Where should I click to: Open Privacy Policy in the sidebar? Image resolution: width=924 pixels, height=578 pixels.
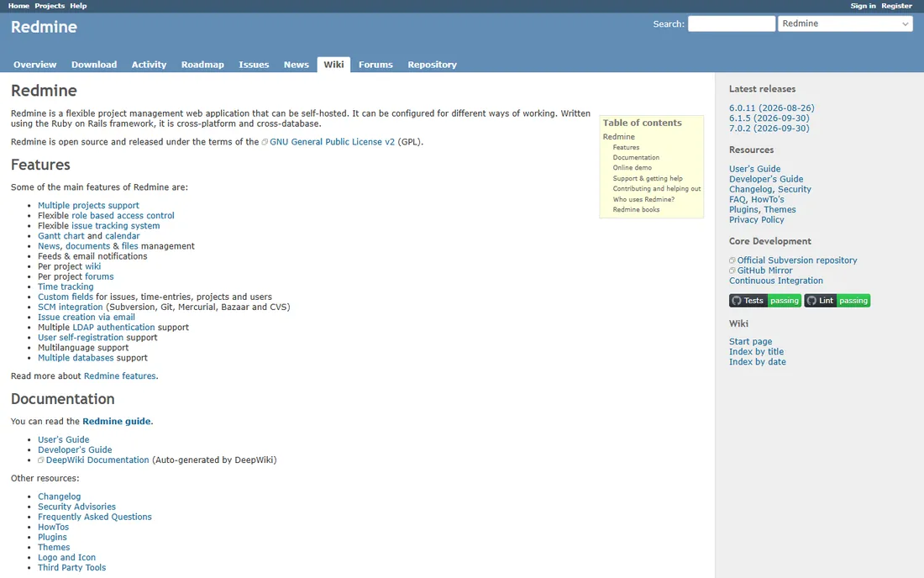pos(756,220)
